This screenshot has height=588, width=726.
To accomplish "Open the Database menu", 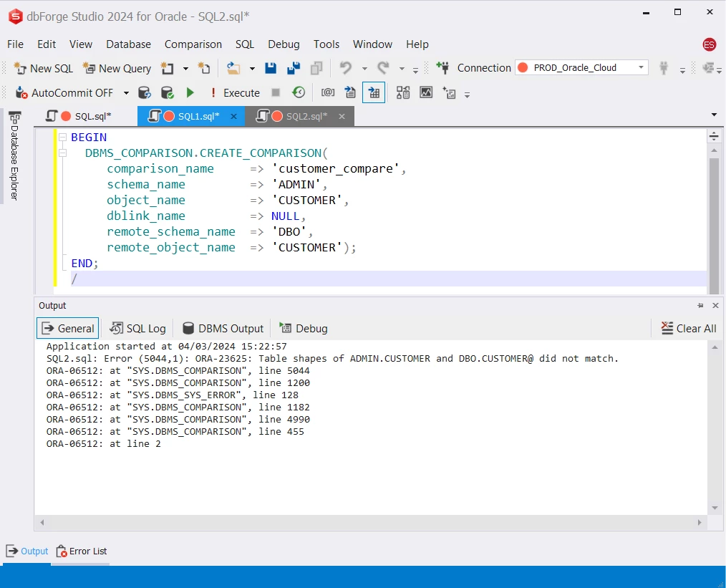I will (128, 44).
